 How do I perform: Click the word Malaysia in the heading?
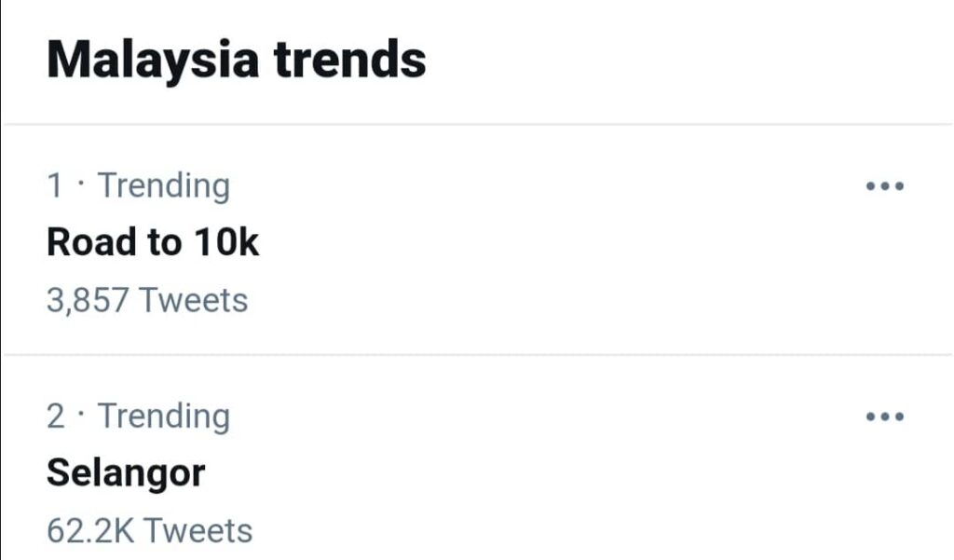point(153,60)
